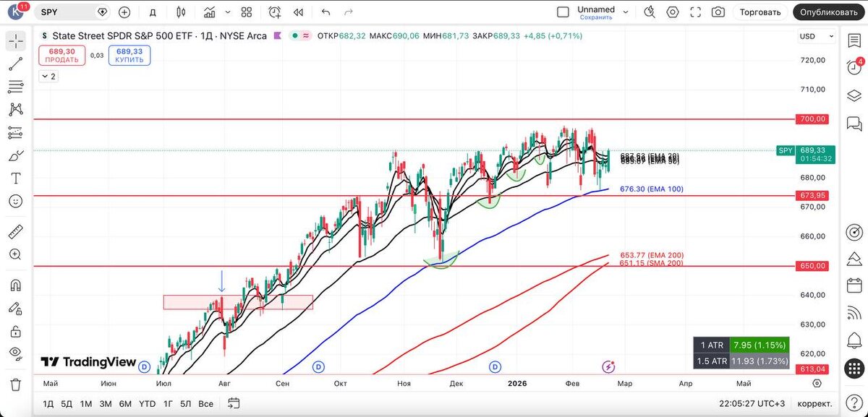
Task: Click the Торговать button
Action: (x=761, y=12)
